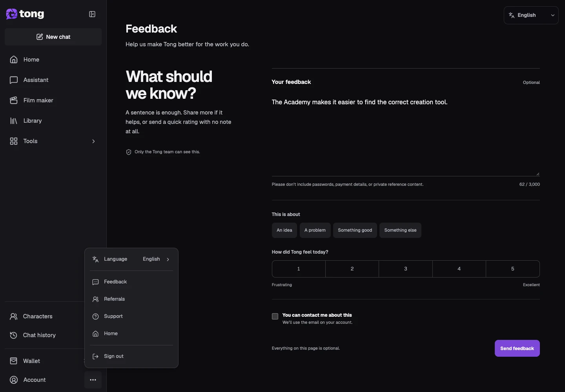
Task: Open the English language dropdown at top right
Action: (531, 15)
